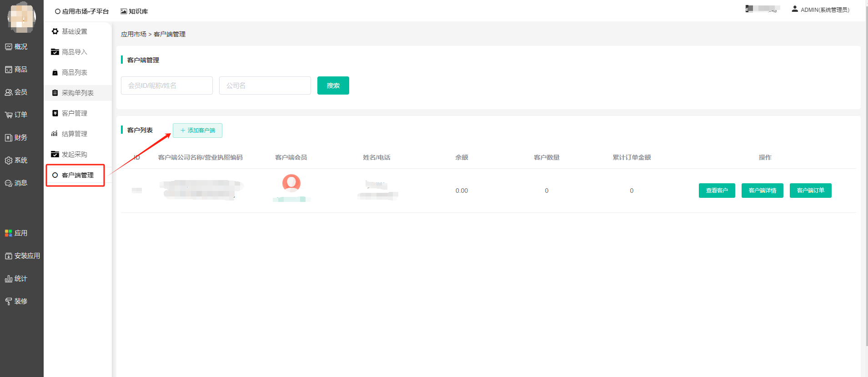Open 系统 settings gear icon
The height and width of the screenshot is (377, 868).
9,161
